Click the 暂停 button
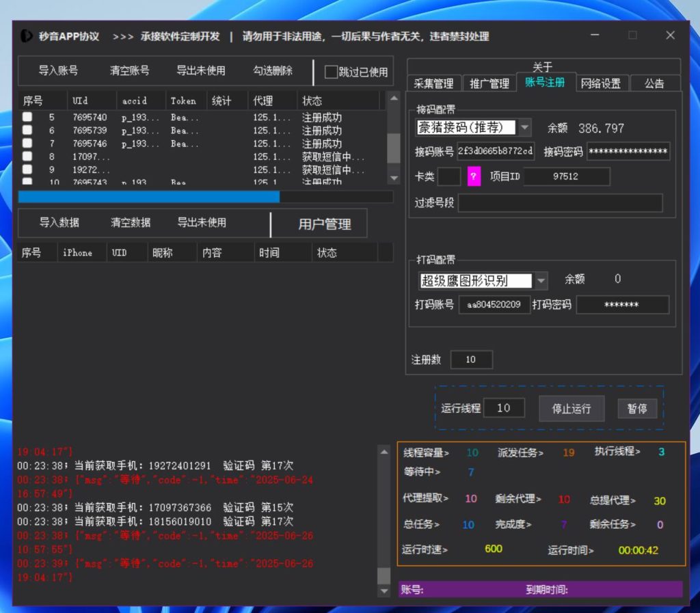Screen dimensions: 700x613 637,409
